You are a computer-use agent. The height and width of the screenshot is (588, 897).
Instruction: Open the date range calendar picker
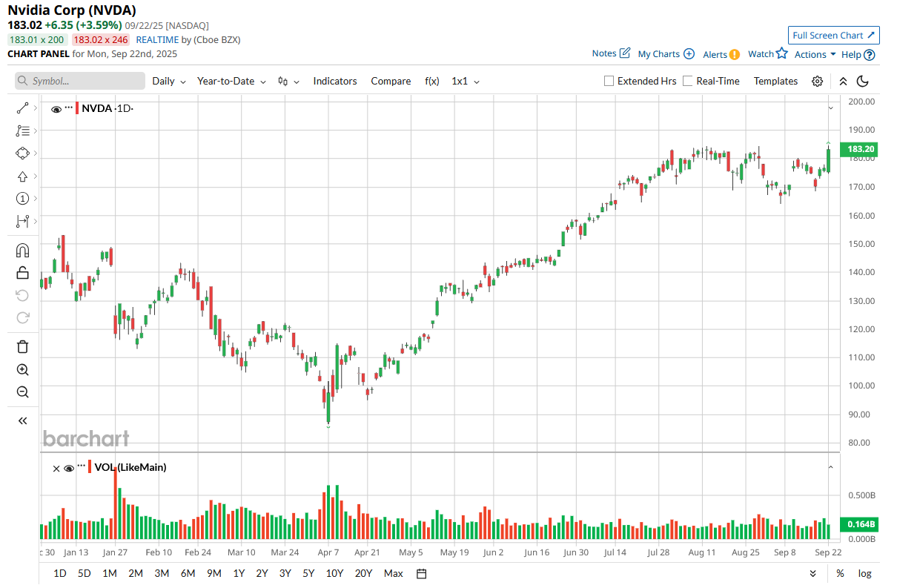(421, 573)
